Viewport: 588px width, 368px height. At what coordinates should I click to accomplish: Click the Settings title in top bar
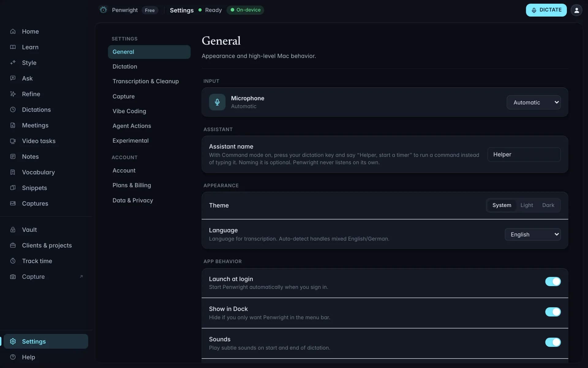pos(182,10)
